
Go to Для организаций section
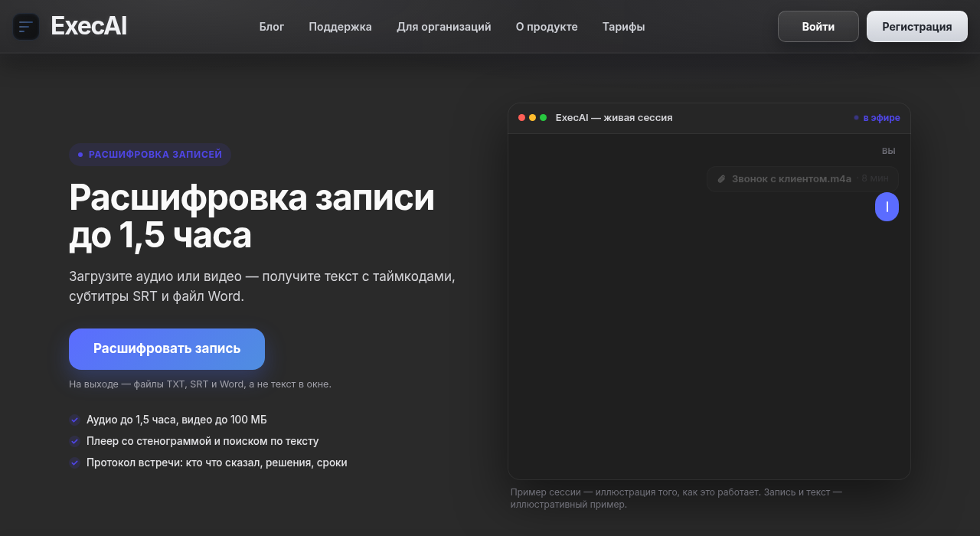coord(444,27)
